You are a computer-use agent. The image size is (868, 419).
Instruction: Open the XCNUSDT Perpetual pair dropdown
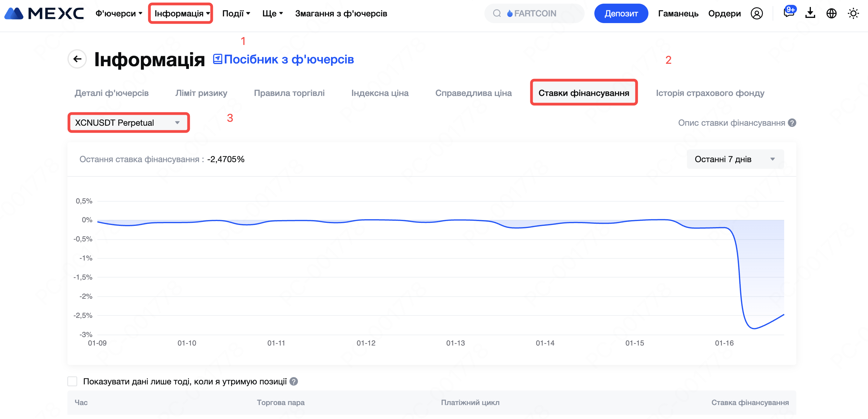click(128, 123)
